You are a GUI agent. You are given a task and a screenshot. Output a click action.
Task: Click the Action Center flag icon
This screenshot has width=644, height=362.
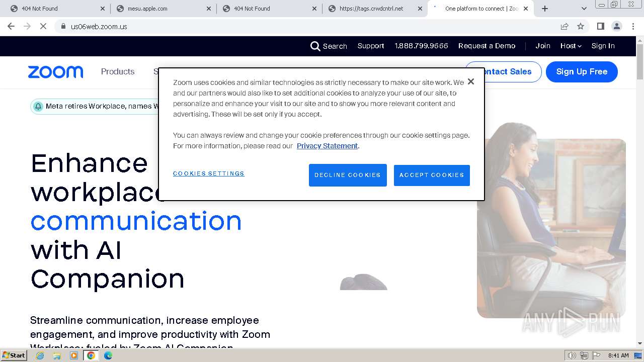[596, 355]
